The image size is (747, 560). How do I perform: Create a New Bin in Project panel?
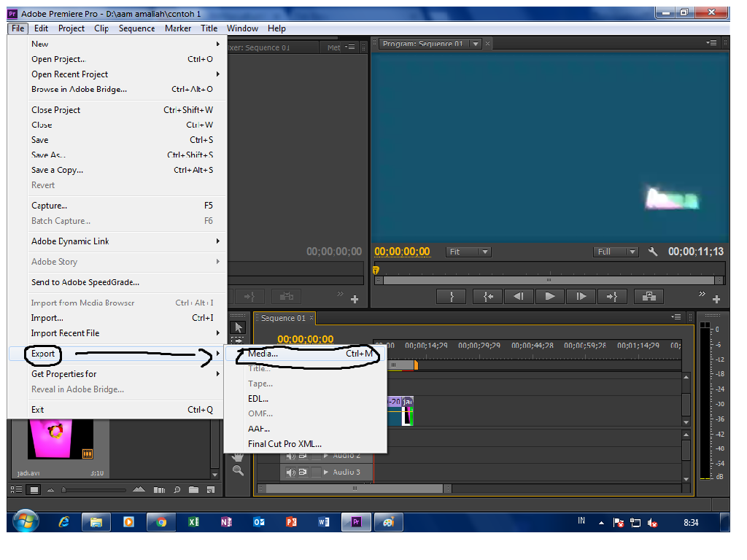pyautogui.click(x=193, y=489)
